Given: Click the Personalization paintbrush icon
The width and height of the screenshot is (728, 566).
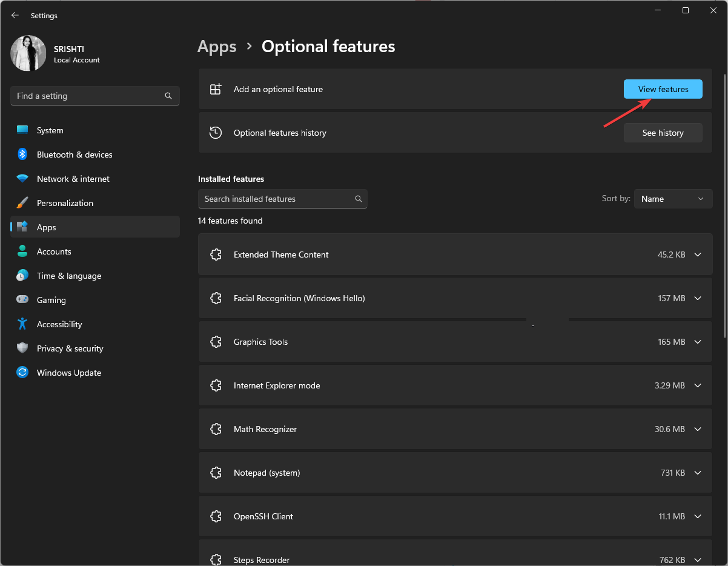Looking at the screenshot, I should click(x=22, y=203).
